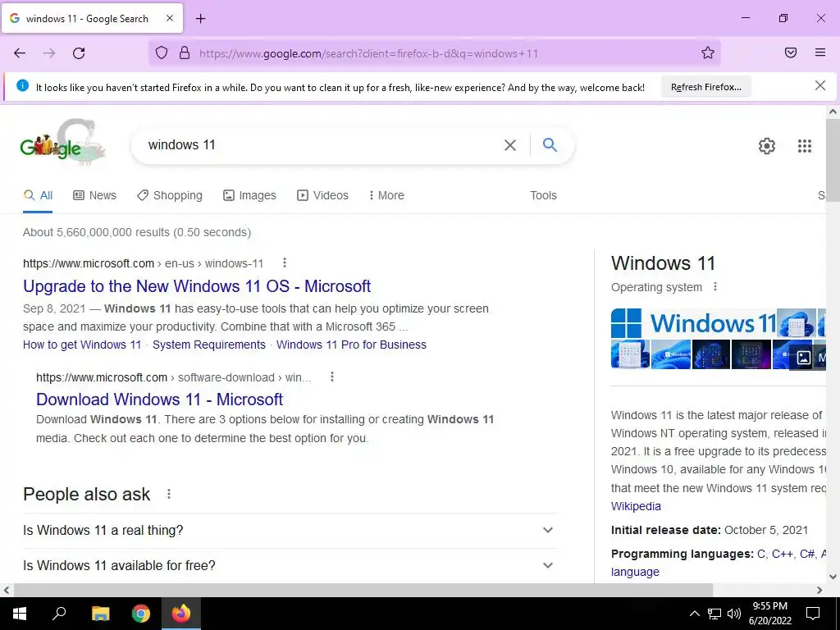
Task: Click the Firefox taskbar icon
Action: [x=181, y=614]
